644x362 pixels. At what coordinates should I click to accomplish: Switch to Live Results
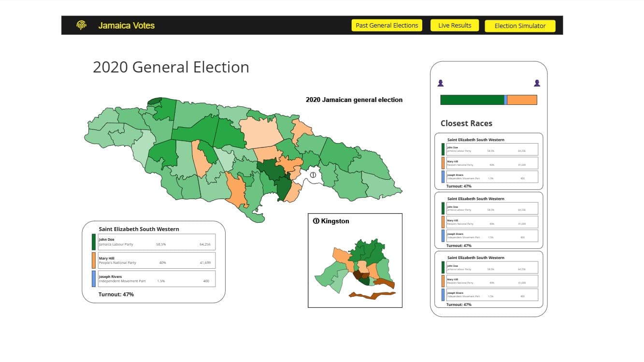[x=454, y=26]
